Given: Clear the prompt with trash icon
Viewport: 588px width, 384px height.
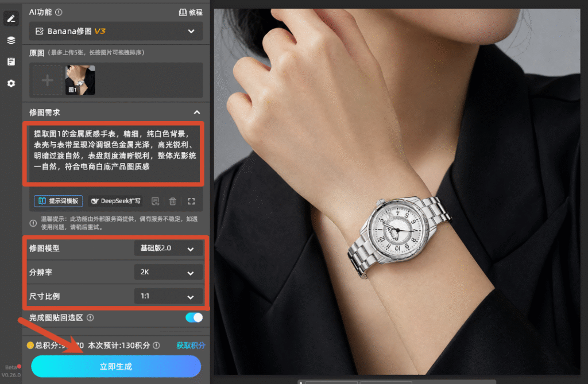Looking at the screenshot, I should [x=172, y=201].
